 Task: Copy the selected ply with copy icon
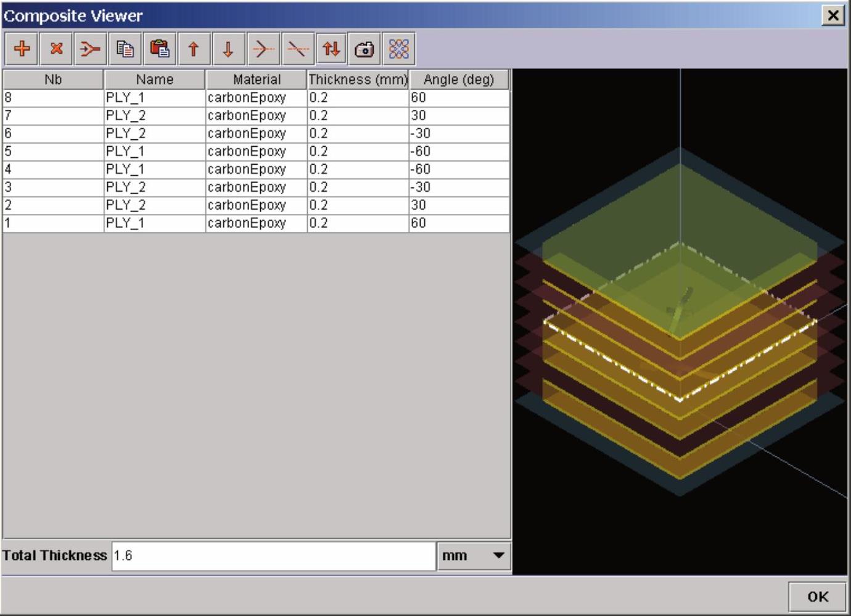(125, 49)
